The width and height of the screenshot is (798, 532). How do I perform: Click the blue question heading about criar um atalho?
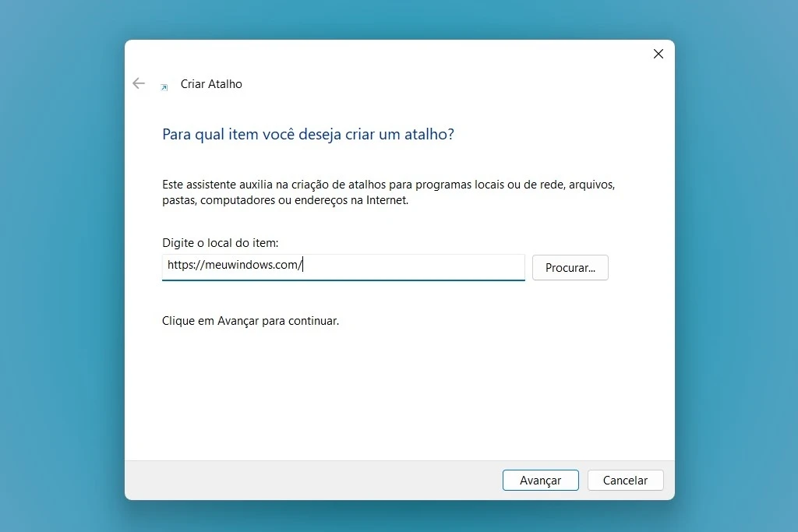point(308,134)
